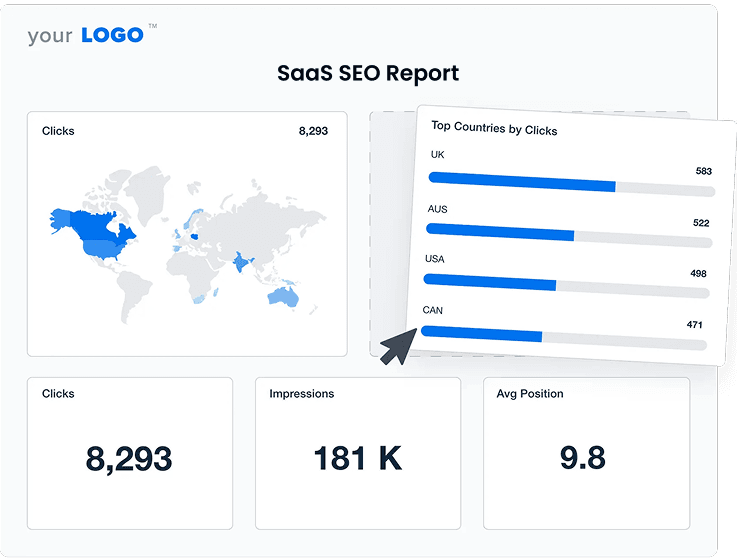The height and width of the screenshot is (558, 737).
Task: Click the Clicks label in map widget
Action: click(x=58, y=131)
